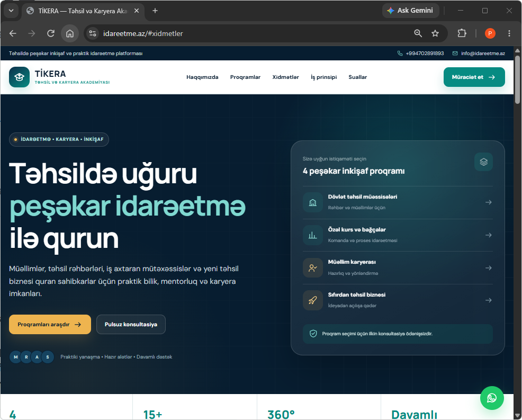This screenshot has height=420, width=522.
Task: Click arrow next to Müəllim karyerası
Action: pos(488,268)
